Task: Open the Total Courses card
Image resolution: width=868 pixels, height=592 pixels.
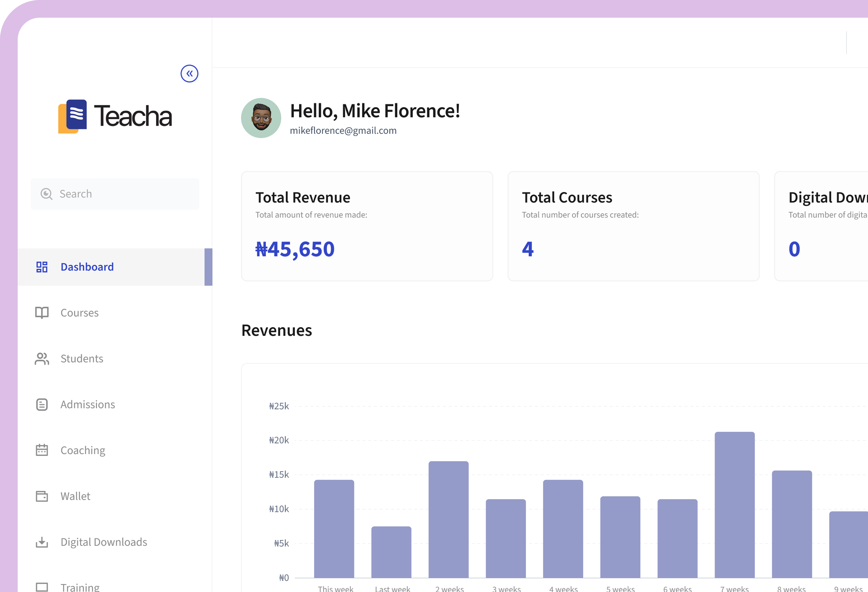Action: tap(633, 226)
